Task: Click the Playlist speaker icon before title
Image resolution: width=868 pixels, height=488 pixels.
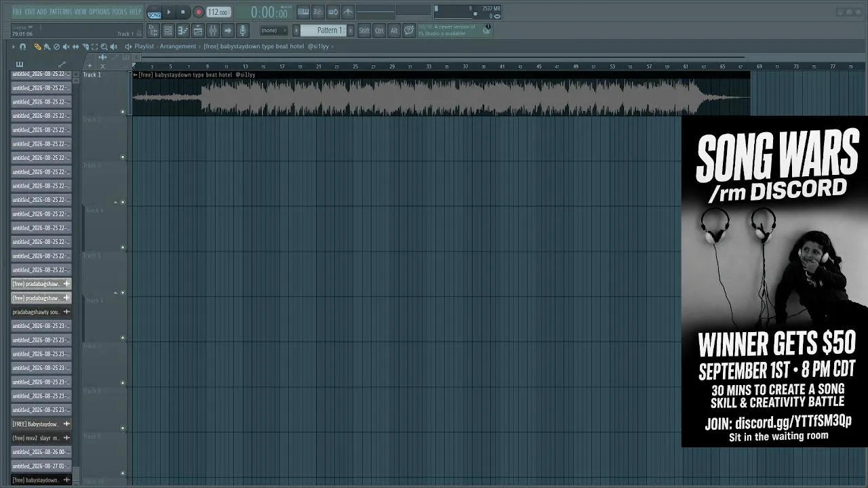Action: coord(128,47)
